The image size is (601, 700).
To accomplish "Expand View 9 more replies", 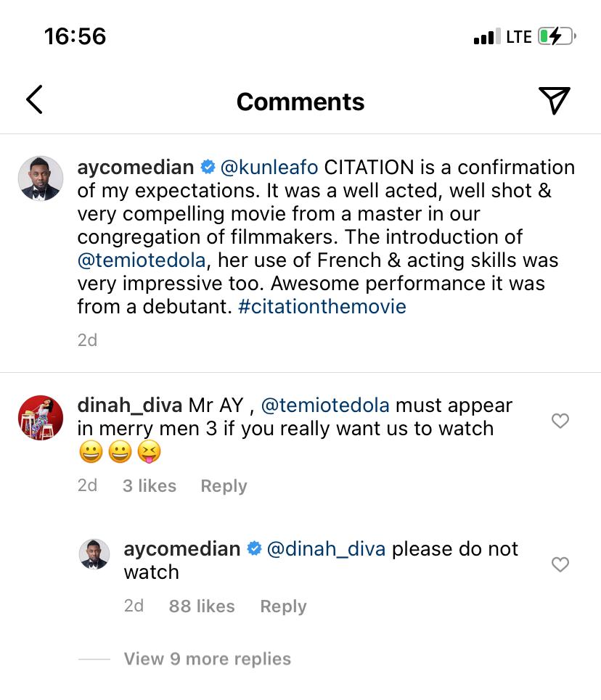I will [x=207, y=659].
